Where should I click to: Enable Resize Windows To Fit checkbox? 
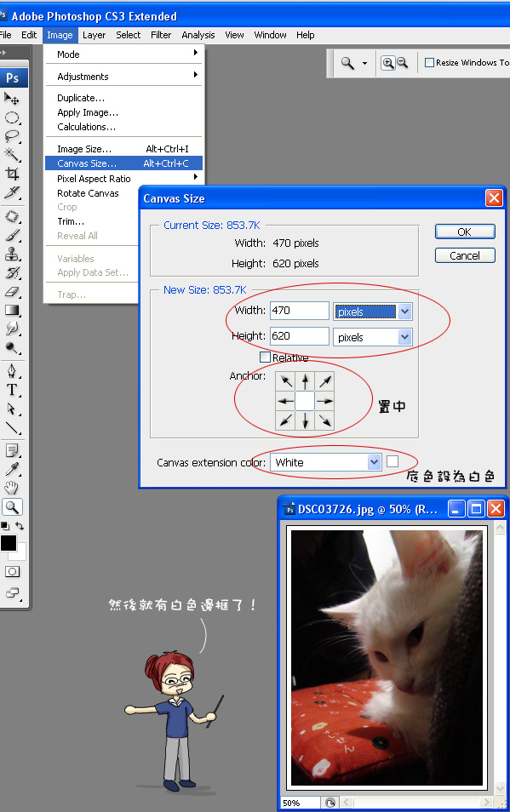pos(429,63)
